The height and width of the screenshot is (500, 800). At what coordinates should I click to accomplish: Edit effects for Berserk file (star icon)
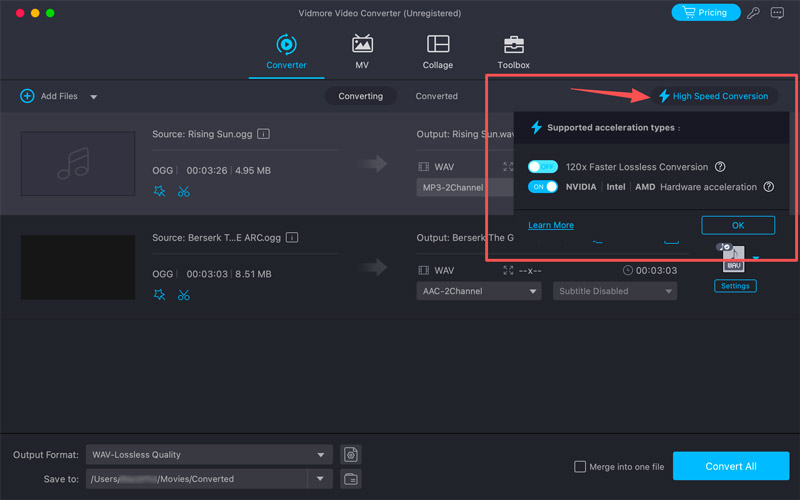(x=159, y=295)
